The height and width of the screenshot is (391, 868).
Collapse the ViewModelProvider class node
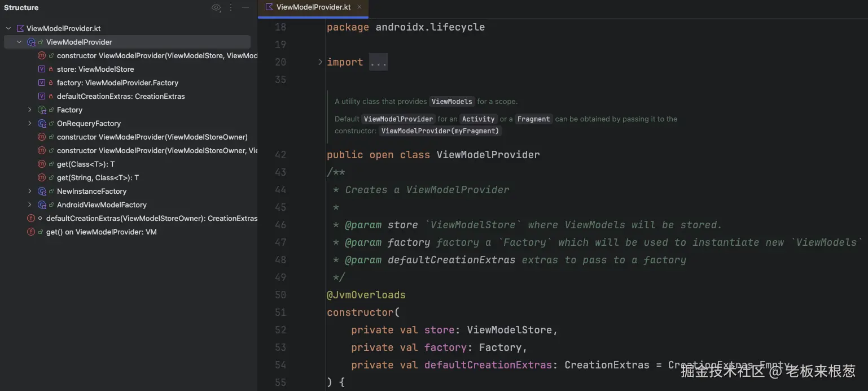(x=19, y=42)
